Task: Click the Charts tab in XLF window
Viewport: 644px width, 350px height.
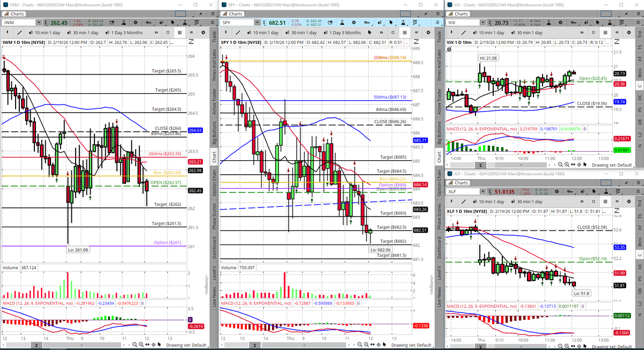Action: (458, 183)
